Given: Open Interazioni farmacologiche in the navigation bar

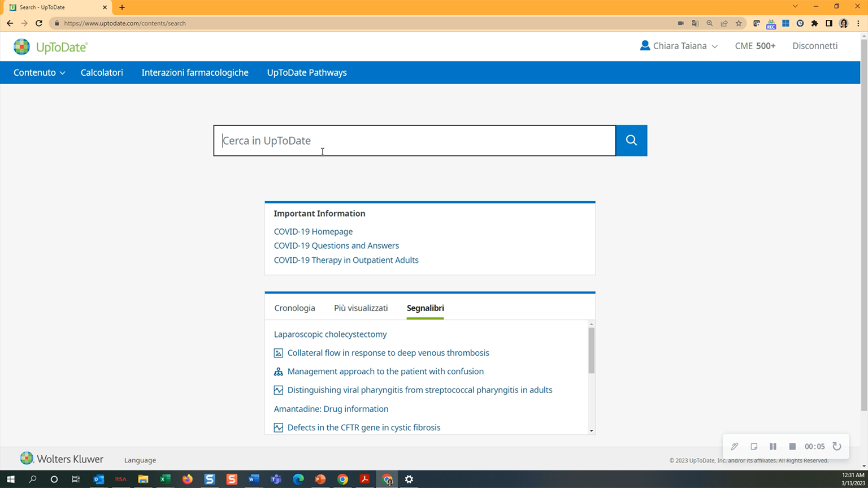Looking at the screenshot, I should click(x=195, y=72).
